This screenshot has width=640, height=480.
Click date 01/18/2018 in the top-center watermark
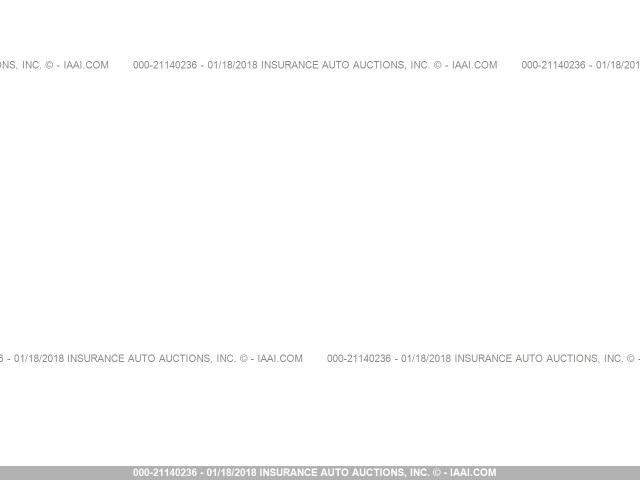(232, 65)
